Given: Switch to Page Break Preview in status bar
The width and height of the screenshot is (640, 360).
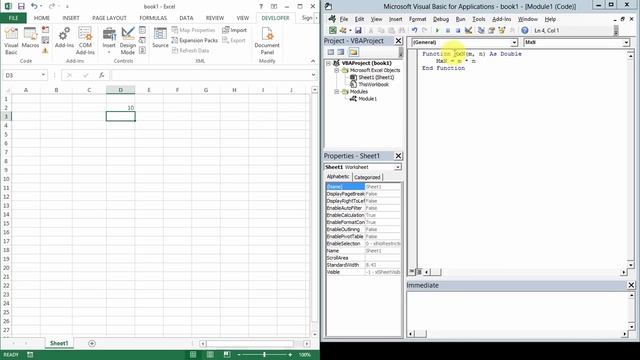Looking at the screenshot, I should point(227,355).
